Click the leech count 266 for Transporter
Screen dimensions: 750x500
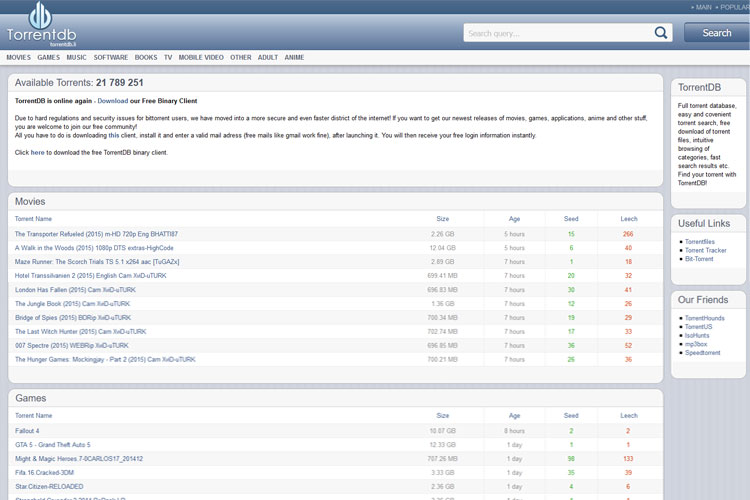click(628, 234)
